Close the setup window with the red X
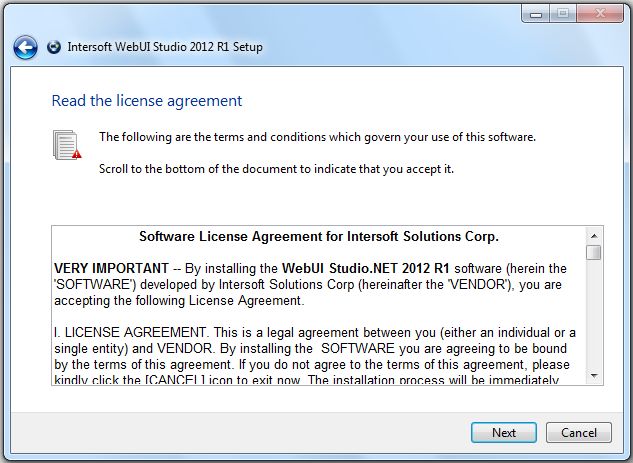The width and height of the screenshot is (633, 463). pos(599,13)
